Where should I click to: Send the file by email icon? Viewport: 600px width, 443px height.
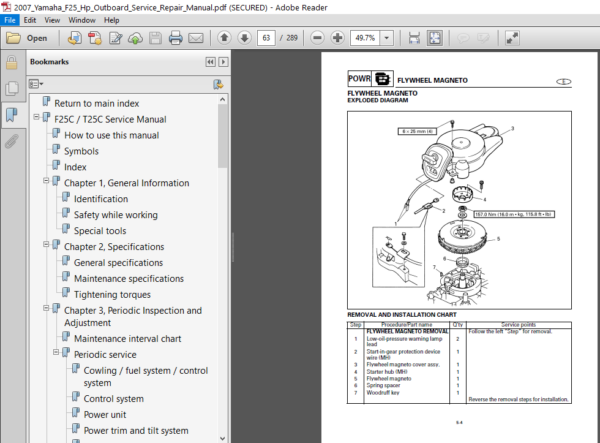[196, 38]
